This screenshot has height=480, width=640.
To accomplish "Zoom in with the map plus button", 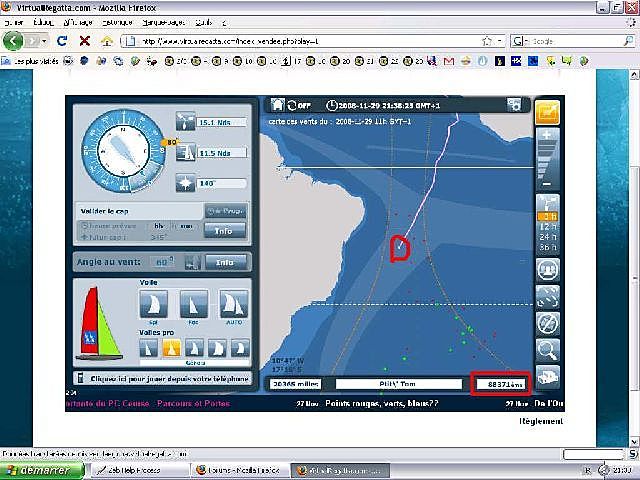I will point(547,134).
